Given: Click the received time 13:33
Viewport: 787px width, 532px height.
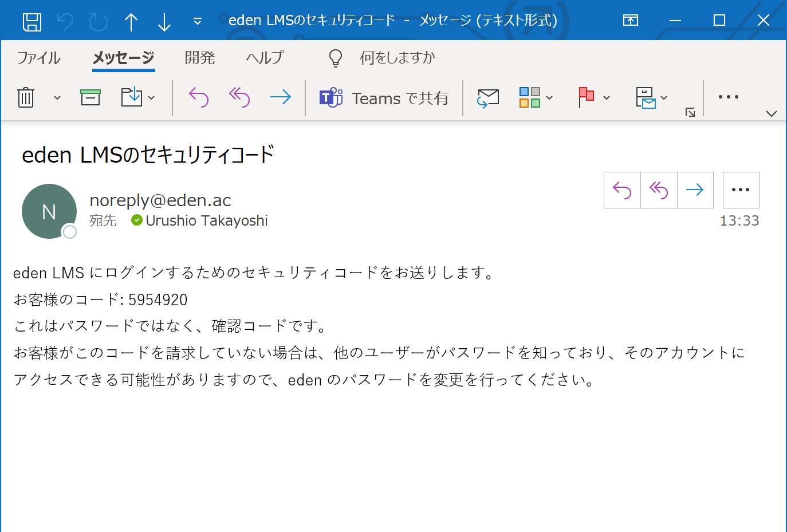Looking at the screenshot, I should click(739, 220).
